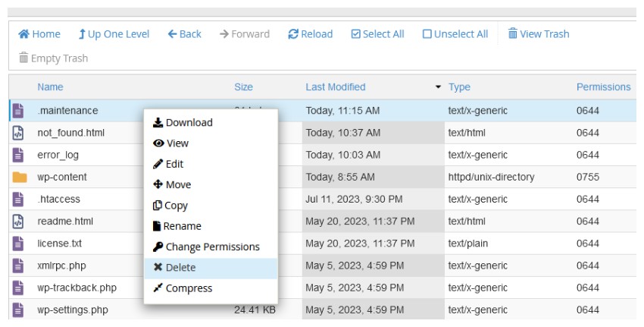The height and width of the screenshot is (327, 644).
Task: Sort by Last Modified column arrow
Action: click(438, 87)
